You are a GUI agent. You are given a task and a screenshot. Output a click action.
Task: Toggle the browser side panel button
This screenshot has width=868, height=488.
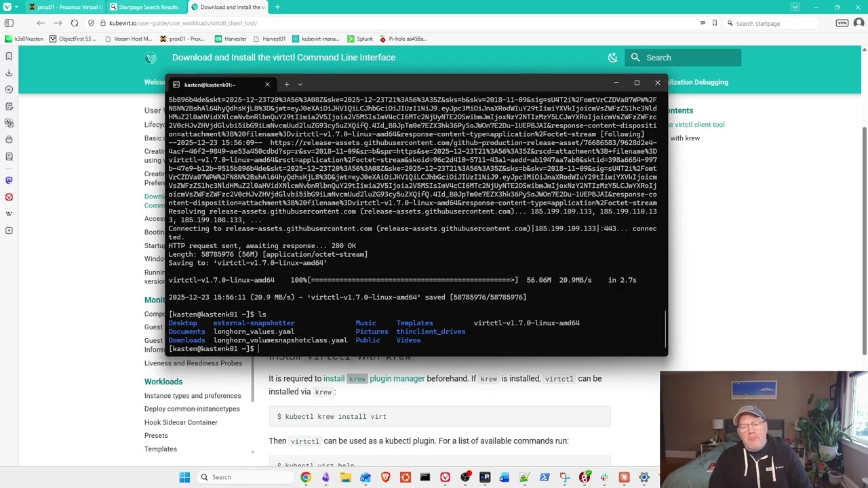coord(9,23)
